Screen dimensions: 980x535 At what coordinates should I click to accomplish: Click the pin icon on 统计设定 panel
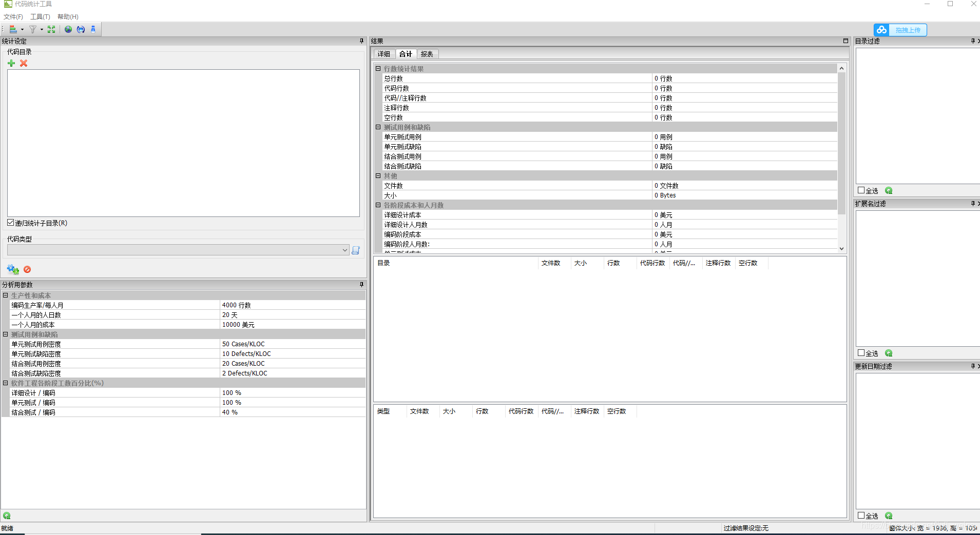click(361, 41)
